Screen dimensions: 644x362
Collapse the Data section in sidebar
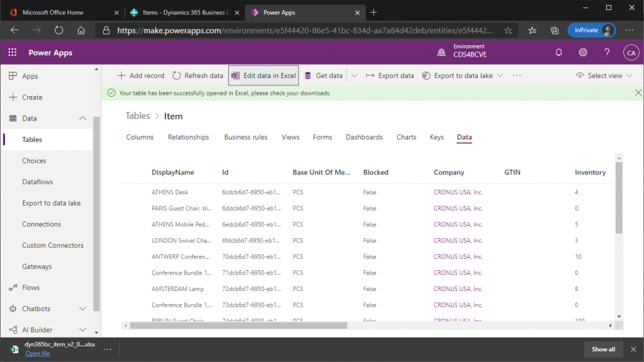(82, 118)
